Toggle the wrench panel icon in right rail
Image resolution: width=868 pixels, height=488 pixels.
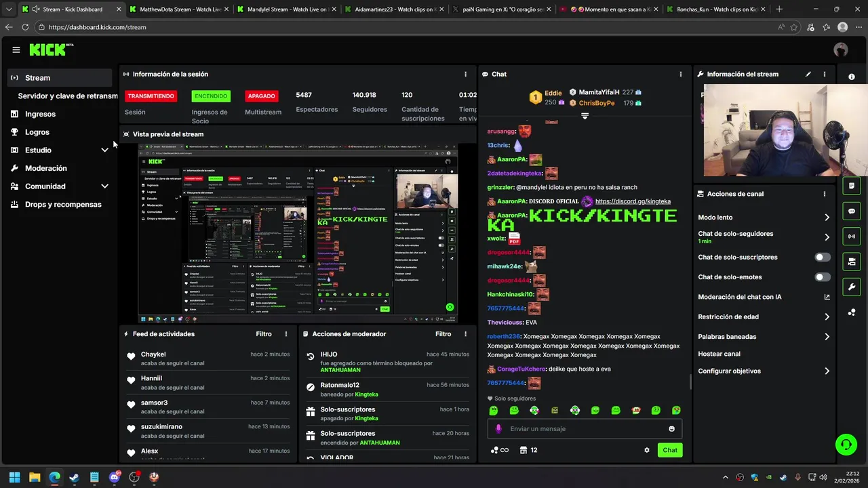(852, 287)
